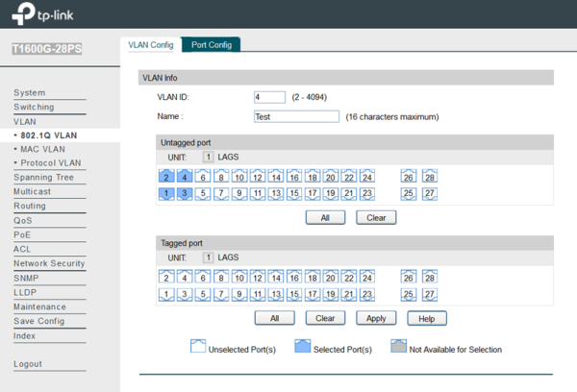Toggle untagged port 1 selection
This screenshot has width=577, height=392.
pos(166,194)
